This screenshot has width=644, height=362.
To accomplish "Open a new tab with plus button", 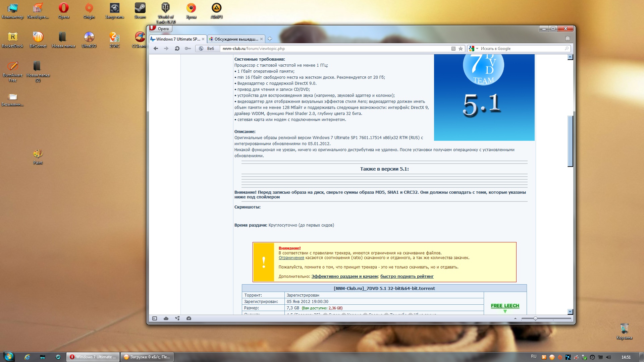I will pos(270,39).
